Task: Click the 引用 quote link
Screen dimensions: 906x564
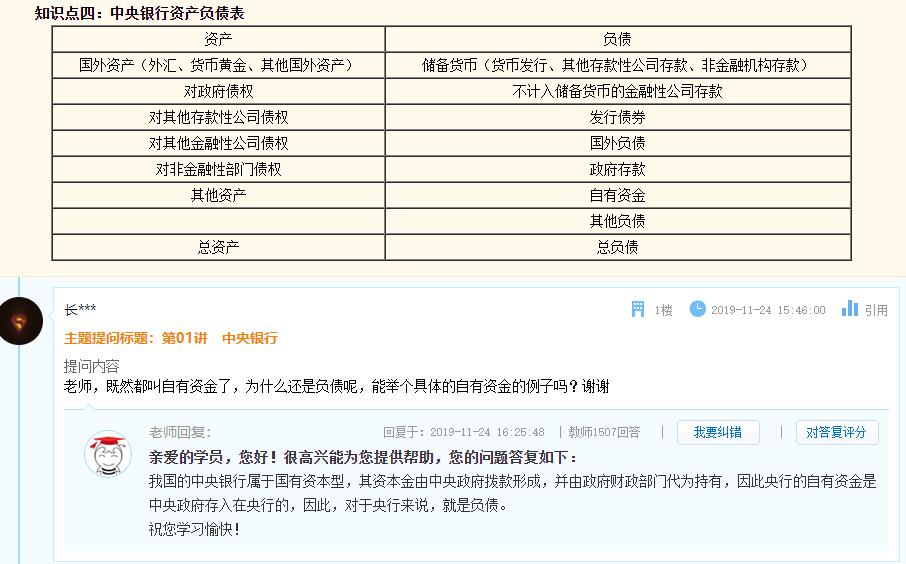Action: [876, 310]
